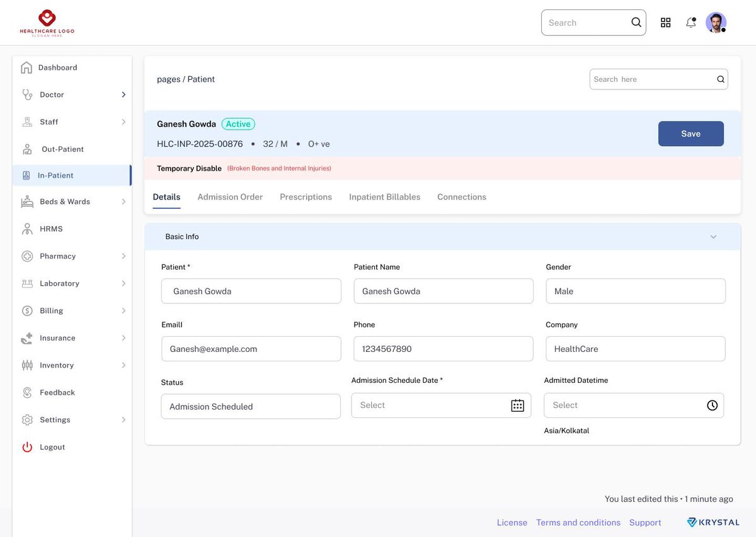The width and height of the screenshot is (756, 537).
Task: Click the Support link in footer
Action: (x=645, y=523)
